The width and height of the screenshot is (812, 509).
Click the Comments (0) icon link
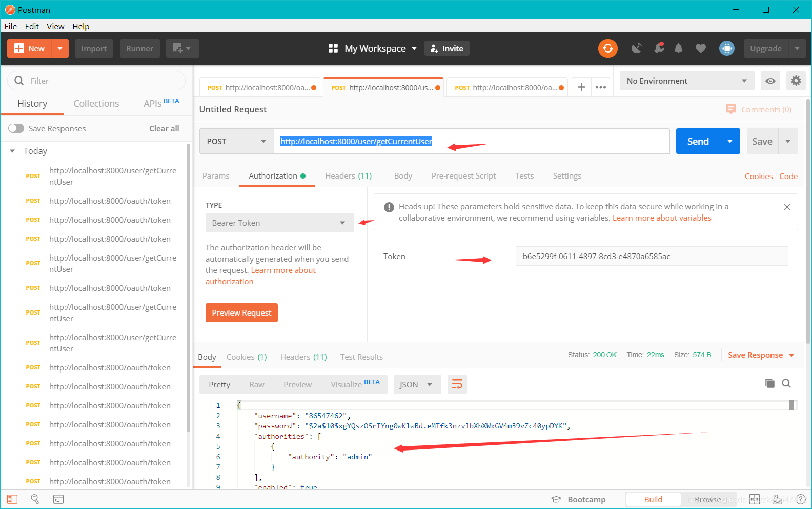tap(759, 109)
